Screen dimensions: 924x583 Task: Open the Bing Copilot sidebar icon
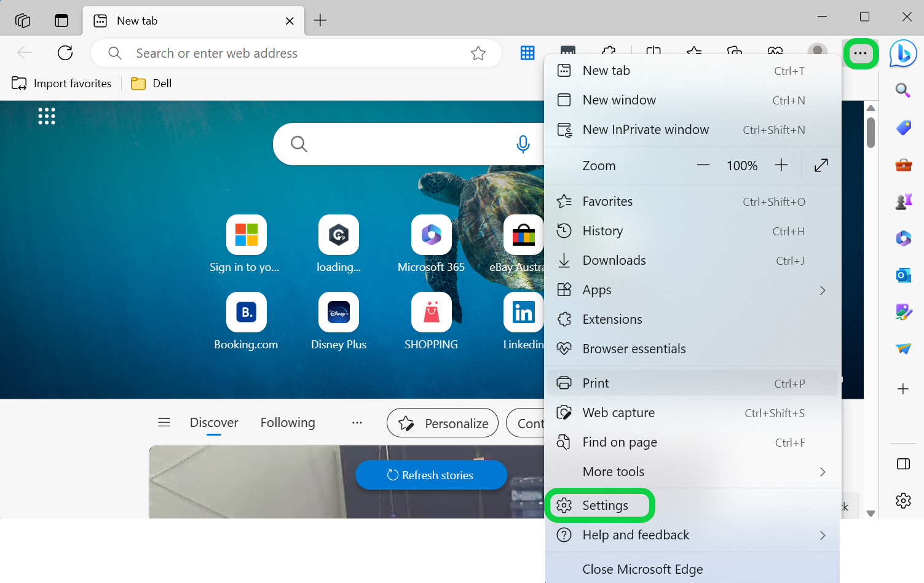pyautogui.click(x=903, y=53)
